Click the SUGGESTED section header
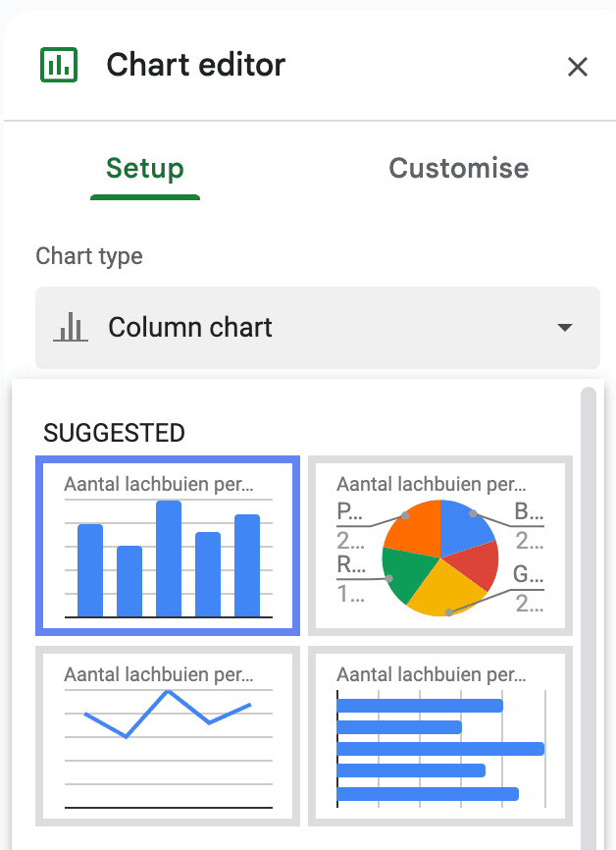This screenshot has width=616, height=850. [x=114, y=433]
